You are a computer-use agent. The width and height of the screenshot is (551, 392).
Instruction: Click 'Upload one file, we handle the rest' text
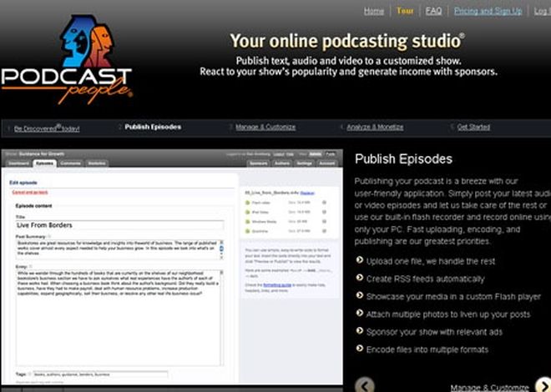[431, 261]
